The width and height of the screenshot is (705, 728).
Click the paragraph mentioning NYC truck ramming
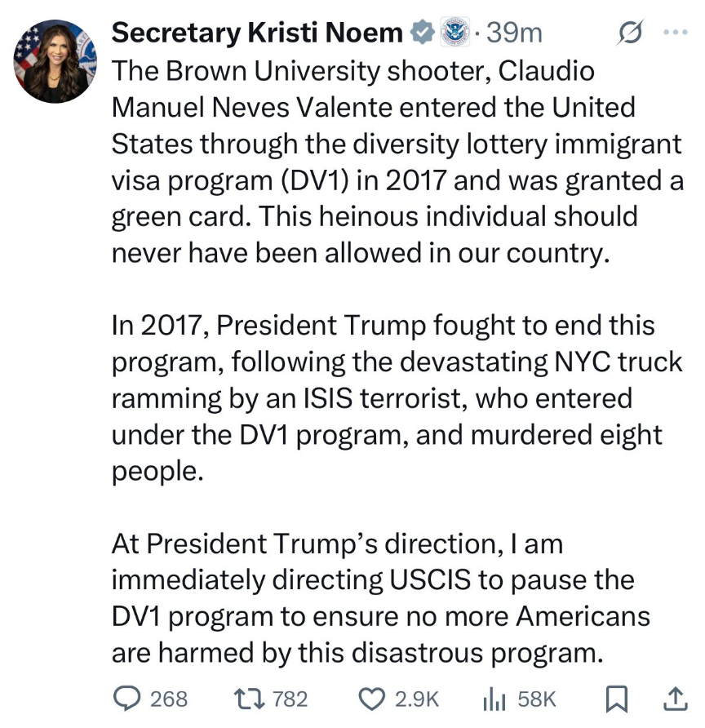tap(392, 399)
